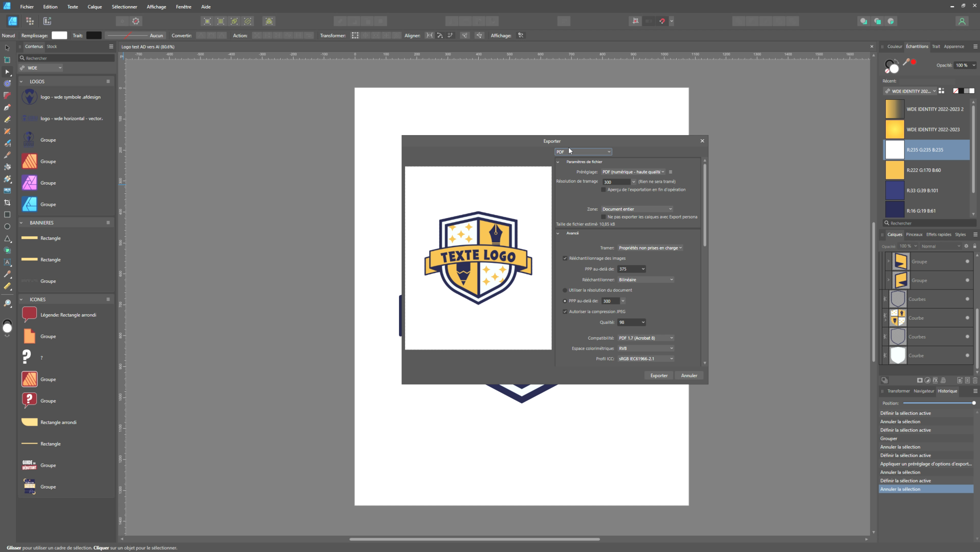The width and height of the screenshot is (980, 552).
Task: Select the Pencil tool
Action: pyautogui.click(x=7, y=119)
